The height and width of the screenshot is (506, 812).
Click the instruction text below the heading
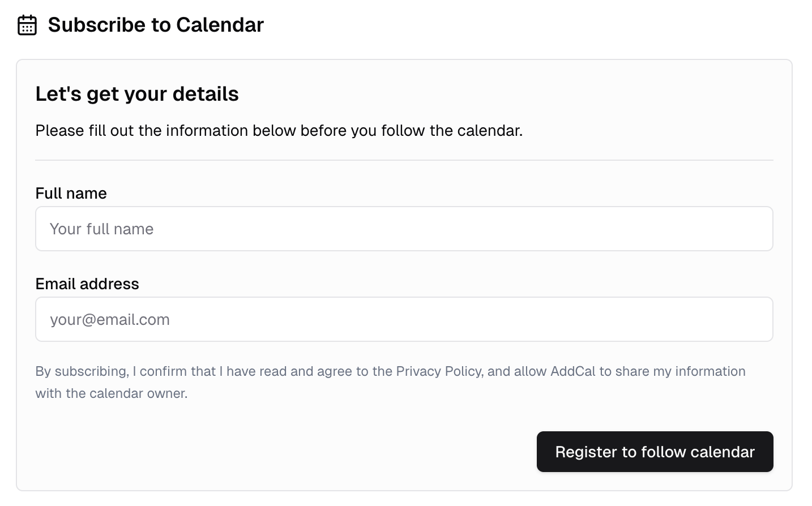pos(280,131)
